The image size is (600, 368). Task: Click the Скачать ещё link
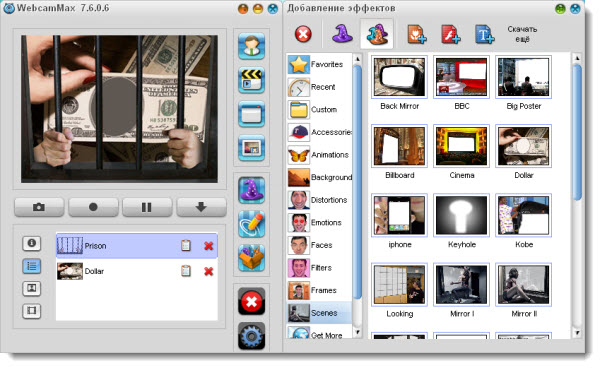[x=522, y=34]
